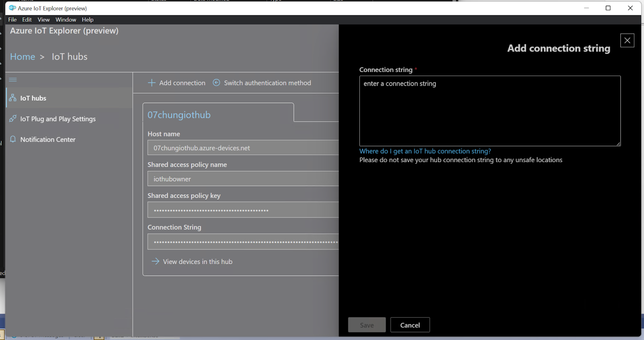The image size is (644, 340).
Task: Open Where do I get connection string link
Action: [x=425, y=151]
